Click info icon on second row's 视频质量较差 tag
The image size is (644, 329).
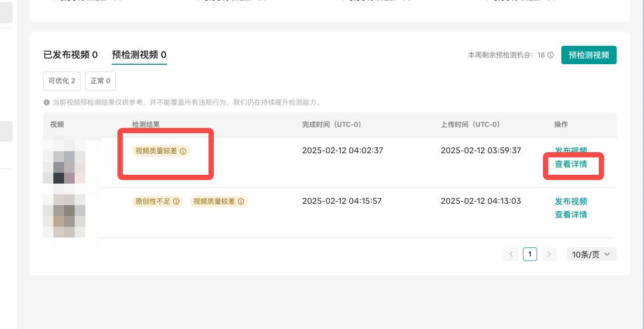point(241,201)
